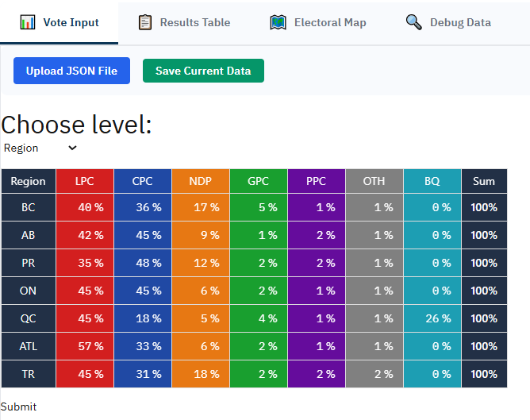Edit the BC LPC value of 40 %
Screen dimensions: 530x420
85,207
